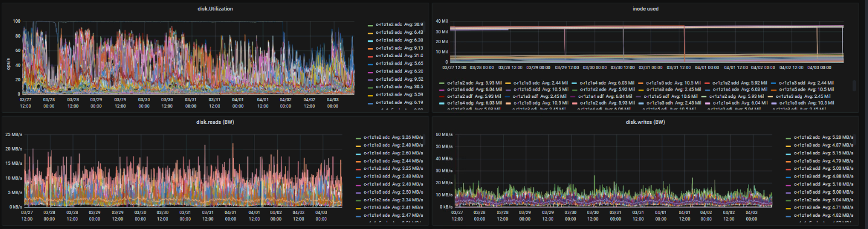Screen dimensions: 868x229
Task: Click color swatch for c-r1z1s2 sdd in disk.Utilization
Action: [x=370, y=56]
